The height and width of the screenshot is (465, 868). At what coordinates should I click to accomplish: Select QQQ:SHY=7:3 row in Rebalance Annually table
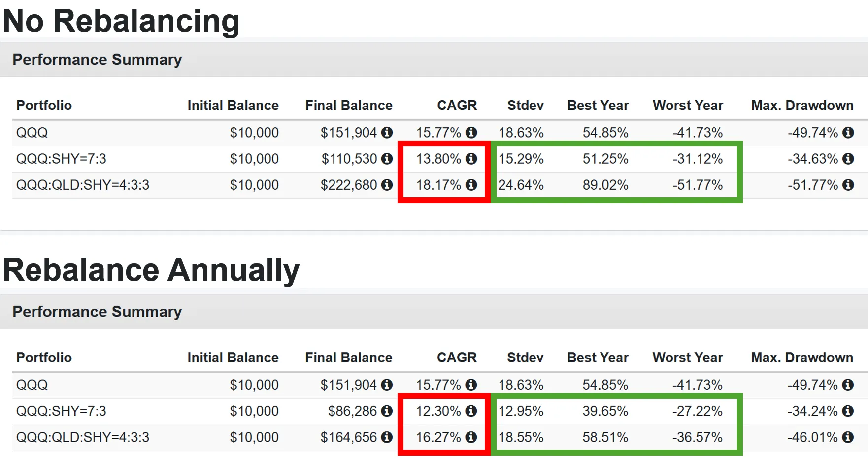[x=61, y=411]
